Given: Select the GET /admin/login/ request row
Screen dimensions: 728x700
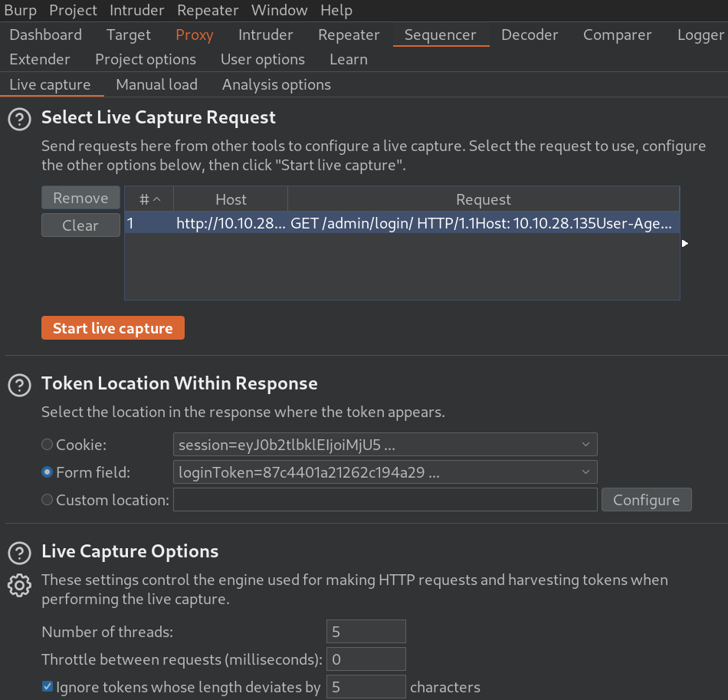Looking at the screenshot, I should [402, 223].
